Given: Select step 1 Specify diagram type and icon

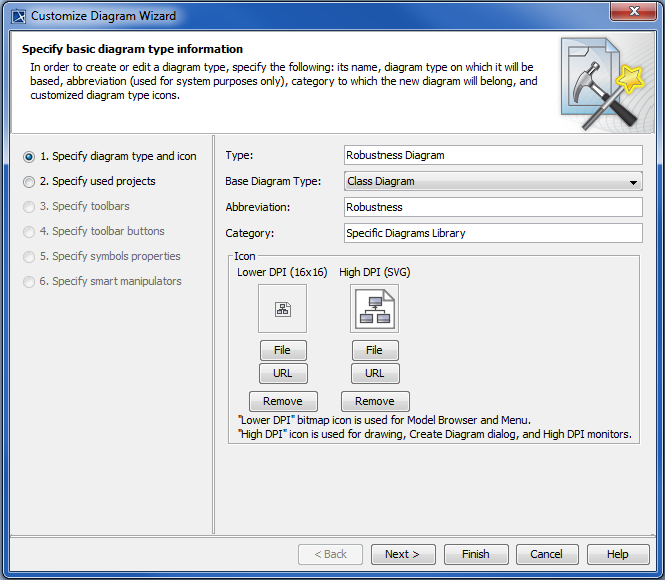Looking at the screenshot, I should coord(110,156).
